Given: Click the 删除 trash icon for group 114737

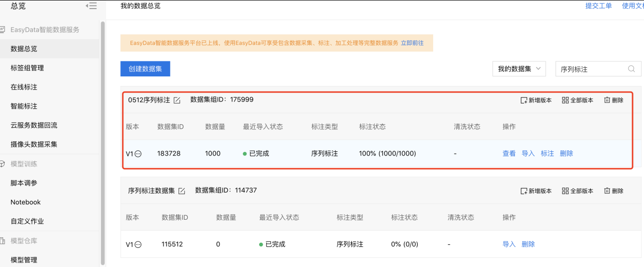Looking at the screenshot, I should click(x=607, y=191).
